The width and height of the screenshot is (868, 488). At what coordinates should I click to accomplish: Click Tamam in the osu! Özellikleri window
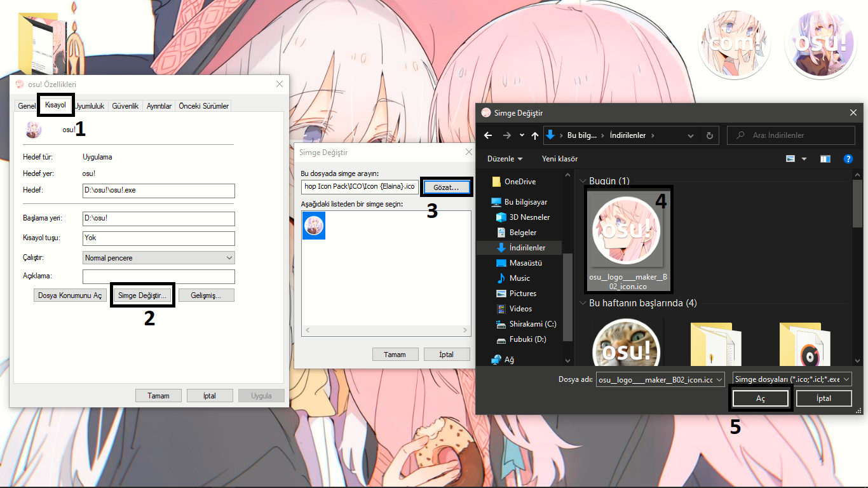pos(159,396)
